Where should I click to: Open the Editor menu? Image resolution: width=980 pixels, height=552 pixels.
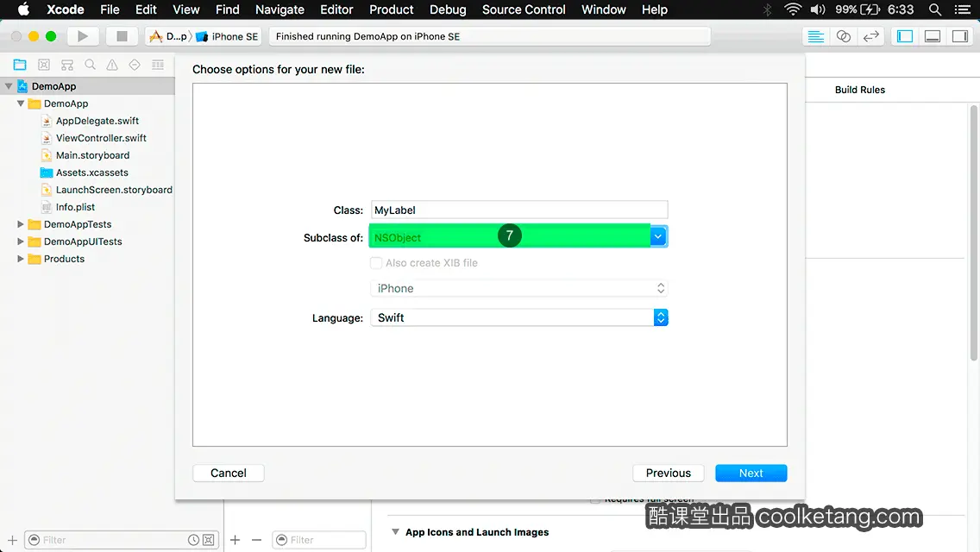(x=336, y=9)
